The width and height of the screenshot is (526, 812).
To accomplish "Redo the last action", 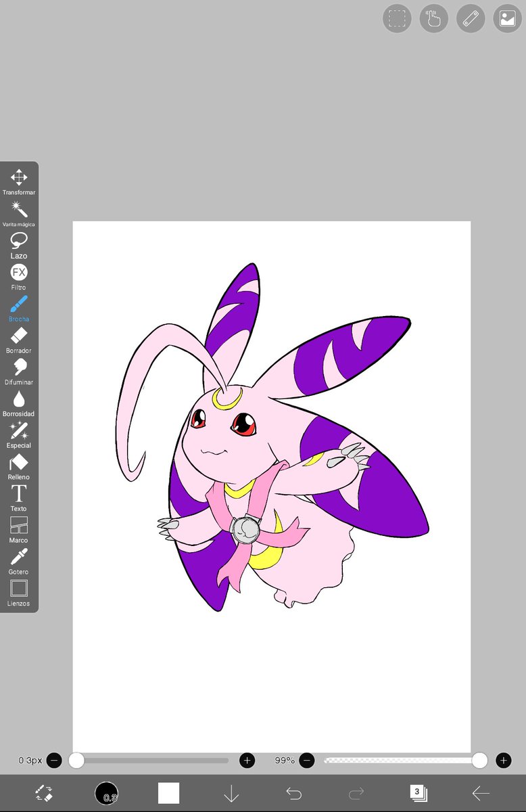I will 356,793.
